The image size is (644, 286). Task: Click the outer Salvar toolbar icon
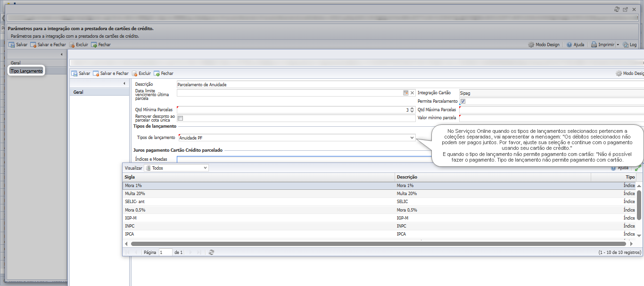pyautogui.click(x=12, y=45)
